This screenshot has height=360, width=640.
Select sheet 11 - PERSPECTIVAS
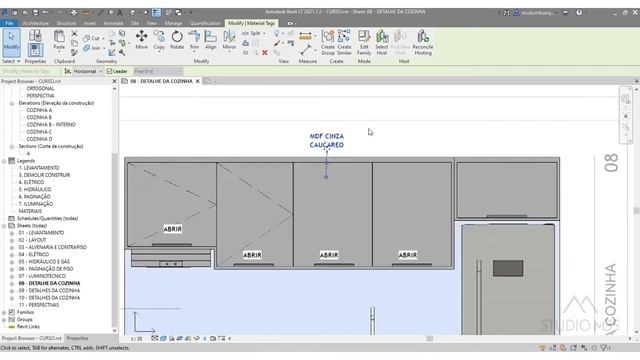[39, 305]
